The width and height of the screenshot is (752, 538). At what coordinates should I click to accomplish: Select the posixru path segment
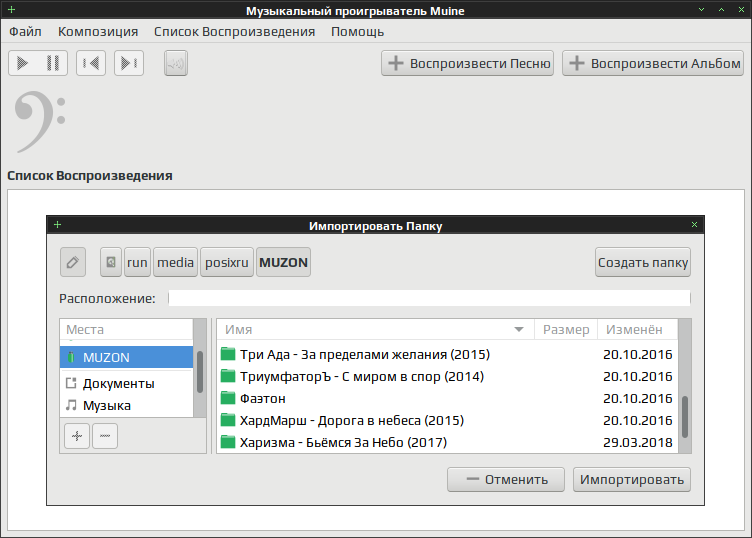click(226, 262)
